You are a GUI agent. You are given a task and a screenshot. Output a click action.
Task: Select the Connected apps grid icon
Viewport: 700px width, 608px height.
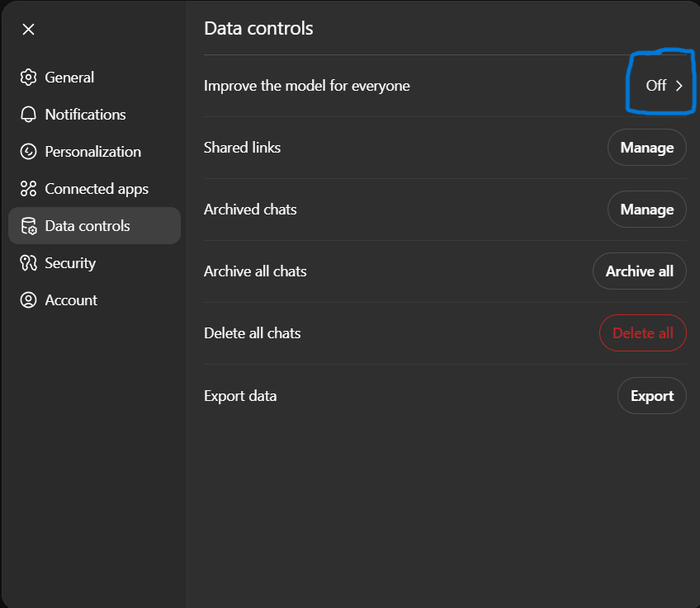[28, 188]
